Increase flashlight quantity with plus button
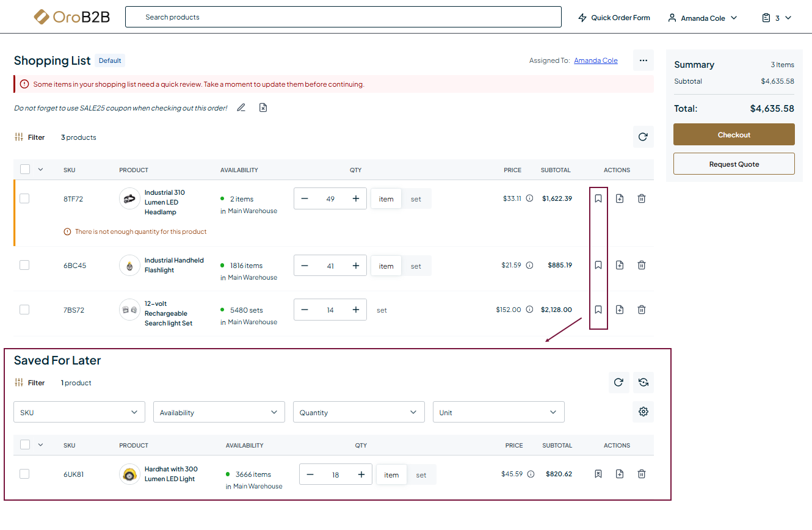 click(356, 266)
